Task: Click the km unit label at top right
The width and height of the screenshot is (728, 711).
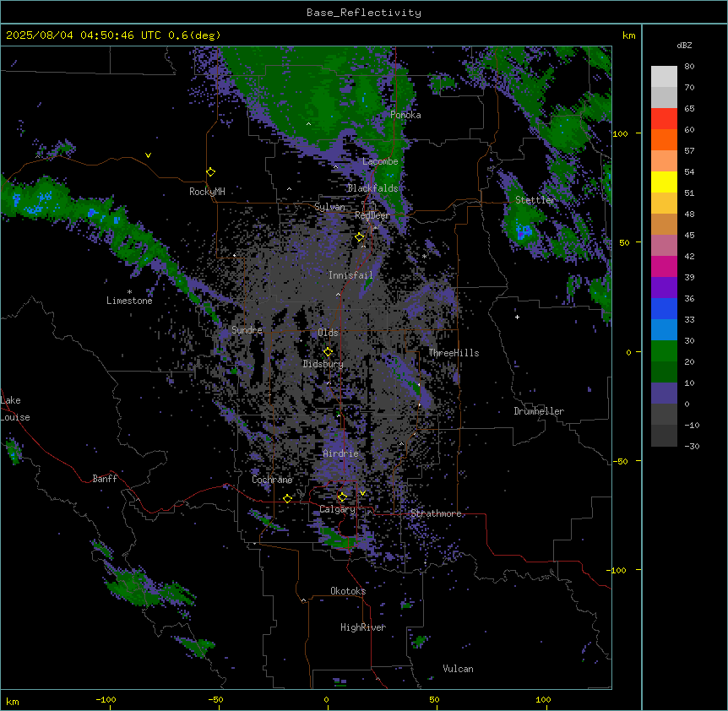Action: click(x=628, y=35)
